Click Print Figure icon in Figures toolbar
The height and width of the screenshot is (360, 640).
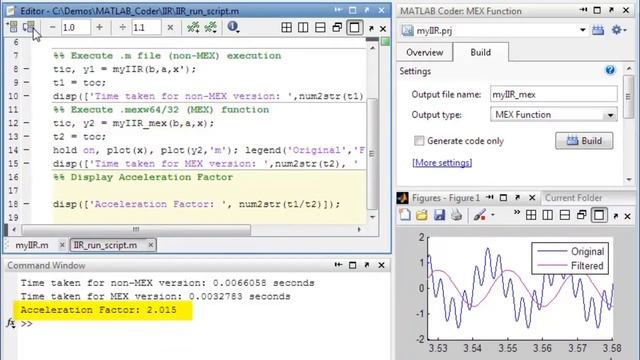(x=456, y=215)
